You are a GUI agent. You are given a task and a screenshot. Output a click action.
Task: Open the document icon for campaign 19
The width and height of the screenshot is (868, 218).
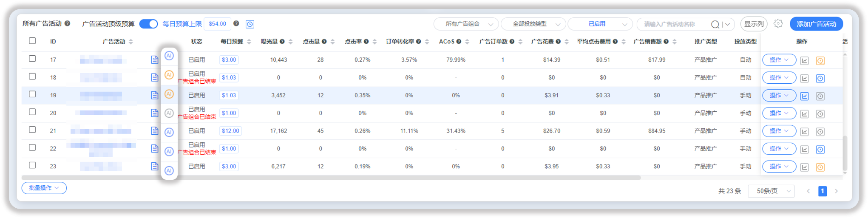155,95
